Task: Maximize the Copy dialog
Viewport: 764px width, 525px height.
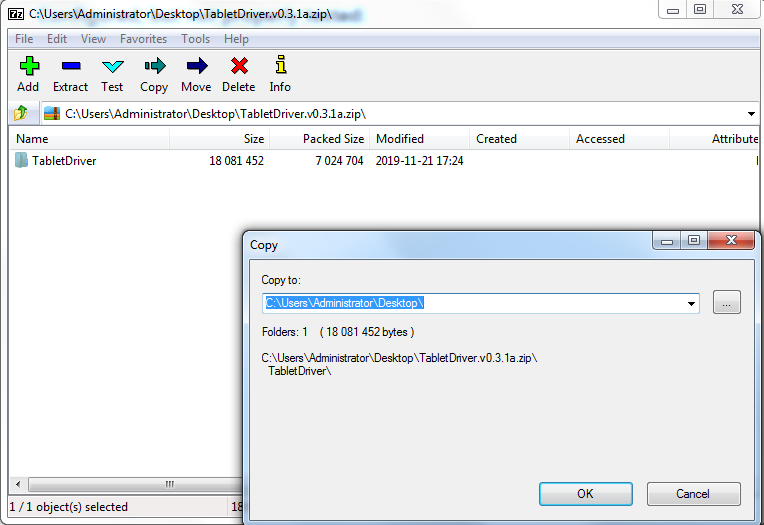Action: [x=694, y=240]
